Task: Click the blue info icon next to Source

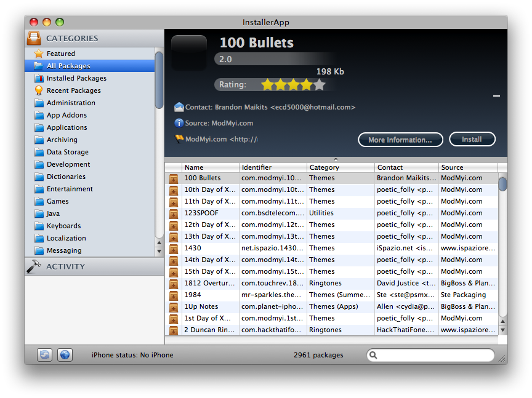Action: coord(179,123)
